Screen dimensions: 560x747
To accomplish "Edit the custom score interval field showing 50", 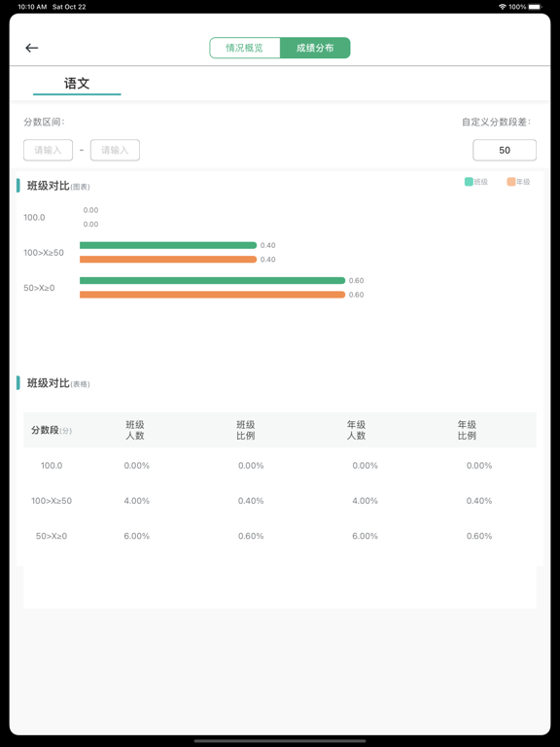I will coord(505,150).
